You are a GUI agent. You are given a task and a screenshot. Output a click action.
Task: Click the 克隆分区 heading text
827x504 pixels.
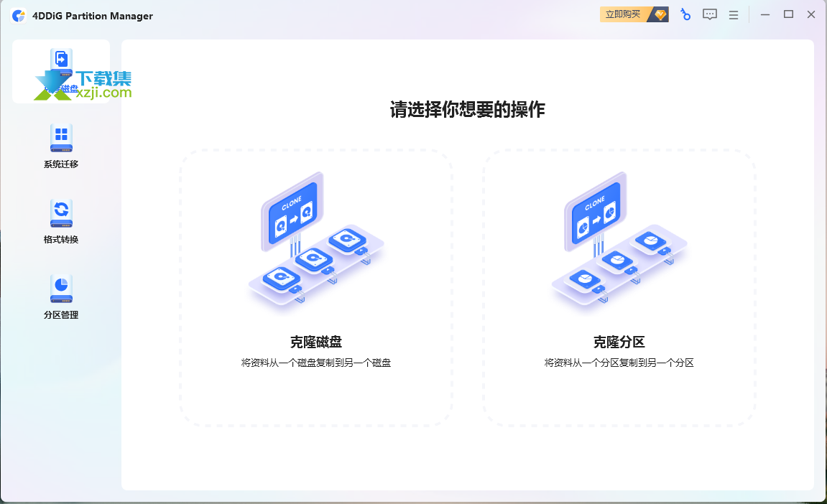click(x=619, y=342)
